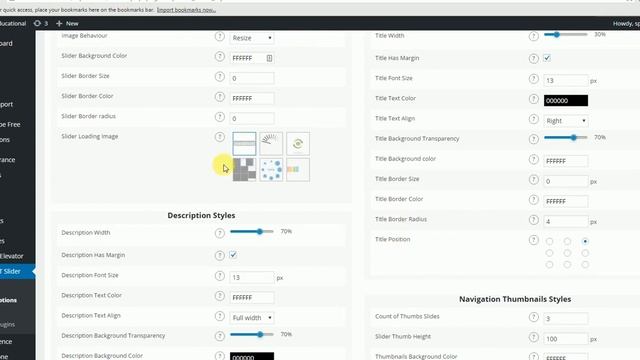Viewport: 640px width, 360px height.
Task: Click help icon for Title Background color
Action: 533,159
